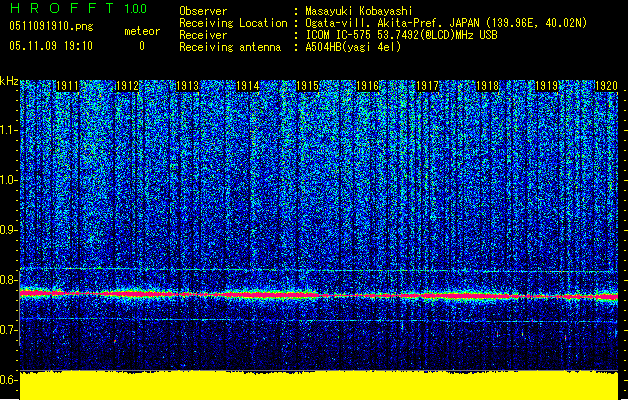This screenshot has width=629, height=400.
Task: Click the 1917 time marker
Action: (x=427, y=86)
